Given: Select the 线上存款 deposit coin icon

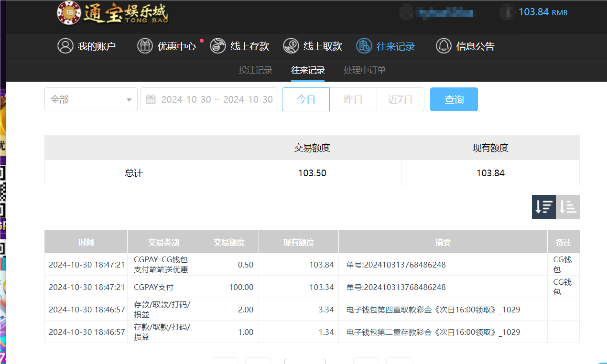Looking at the screenshot, I should pyautogui.click(x=218, y=46).
